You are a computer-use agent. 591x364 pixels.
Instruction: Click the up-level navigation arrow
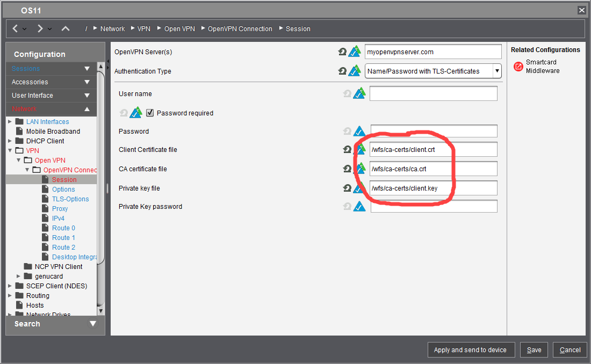[x=66, y=28]
